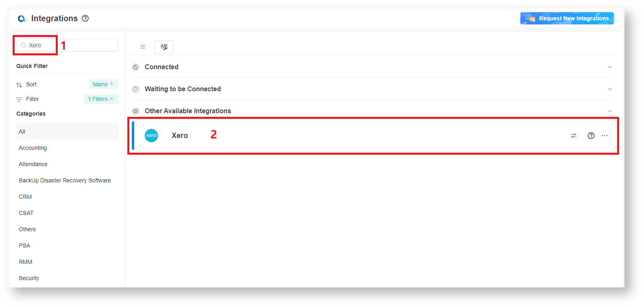Select the Accounting category

click(x=33, y=148)
